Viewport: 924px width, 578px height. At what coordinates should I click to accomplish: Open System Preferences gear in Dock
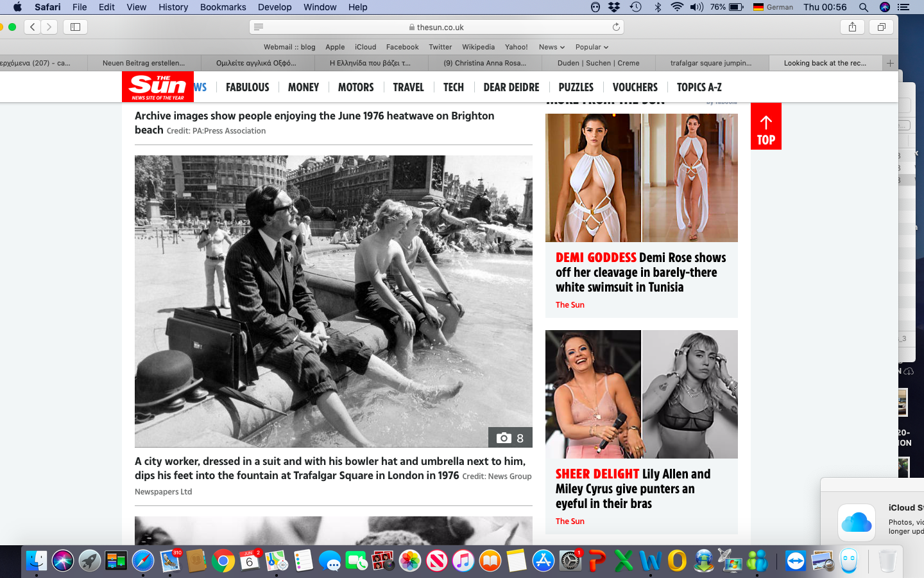570,561
